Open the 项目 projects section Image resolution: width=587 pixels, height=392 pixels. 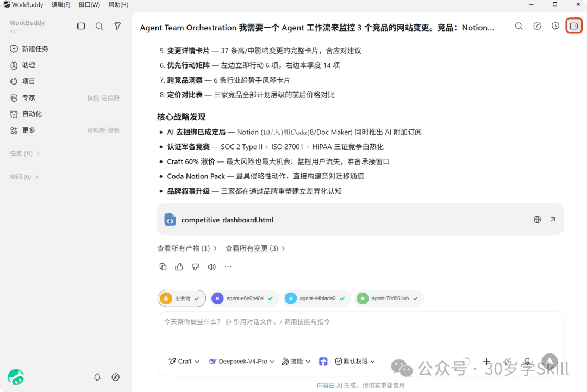[x=23, y=81]
